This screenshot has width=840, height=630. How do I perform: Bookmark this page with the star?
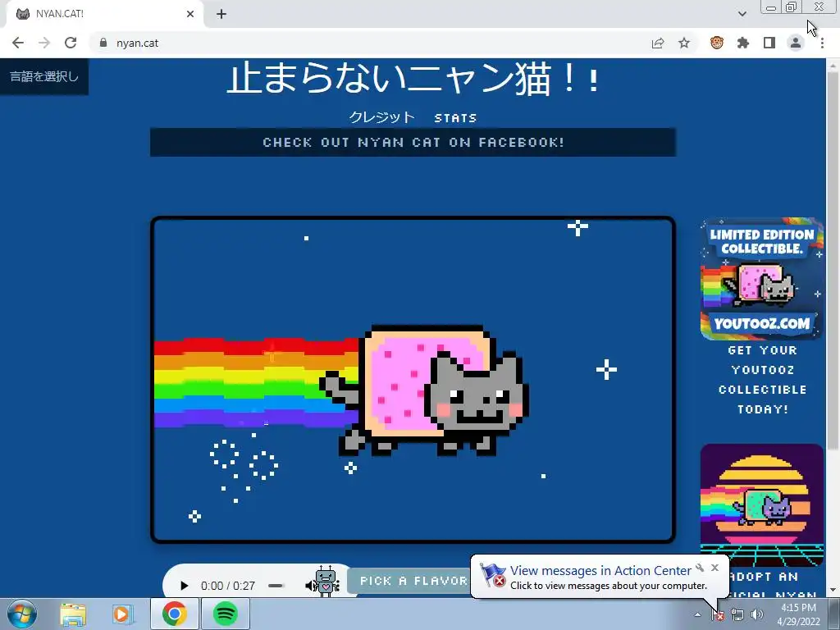(x=684, y=43)
